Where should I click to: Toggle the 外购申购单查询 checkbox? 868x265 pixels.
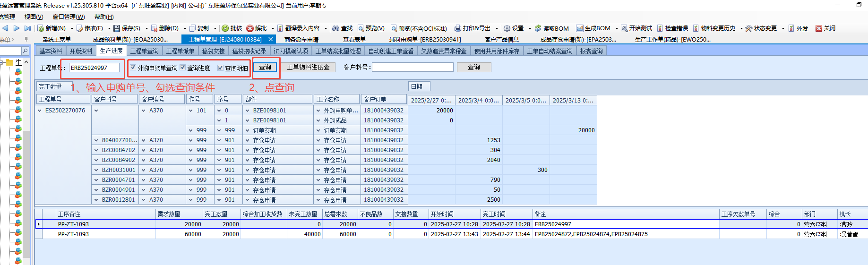tap(133, 68)
